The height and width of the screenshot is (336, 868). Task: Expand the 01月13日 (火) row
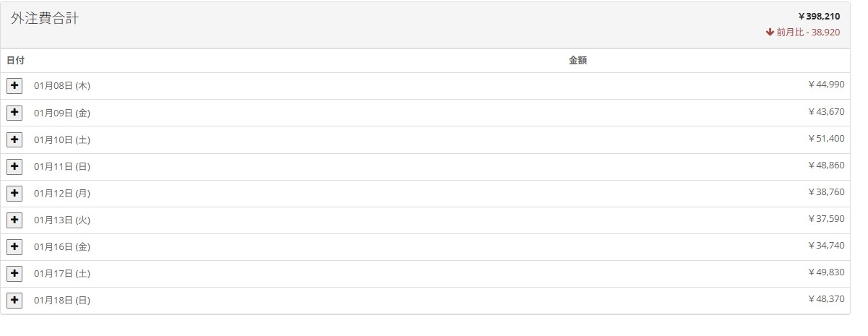(x=14, y=220)
